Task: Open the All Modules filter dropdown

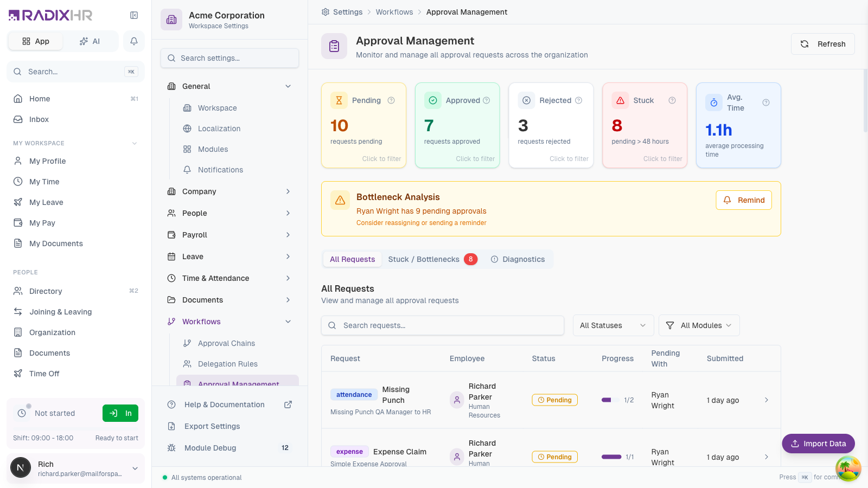Action: point(699,325)
